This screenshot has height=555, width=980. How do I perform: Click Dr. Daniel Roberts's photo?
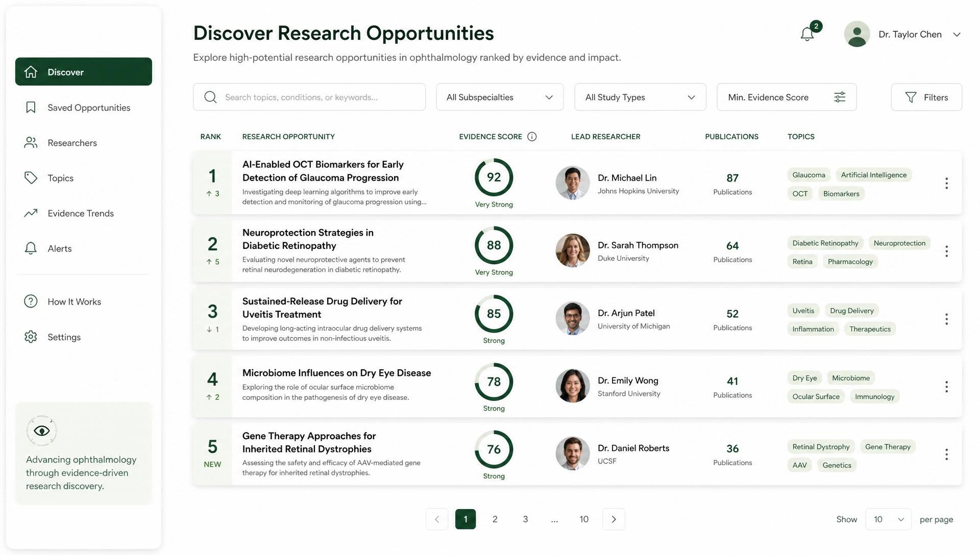(573, 453)
